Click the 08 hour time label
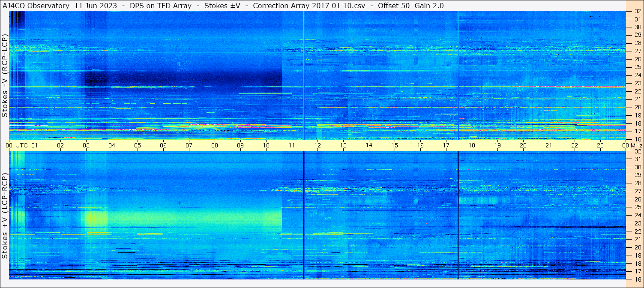The image size is (644, 288). (x=215, y=145)
